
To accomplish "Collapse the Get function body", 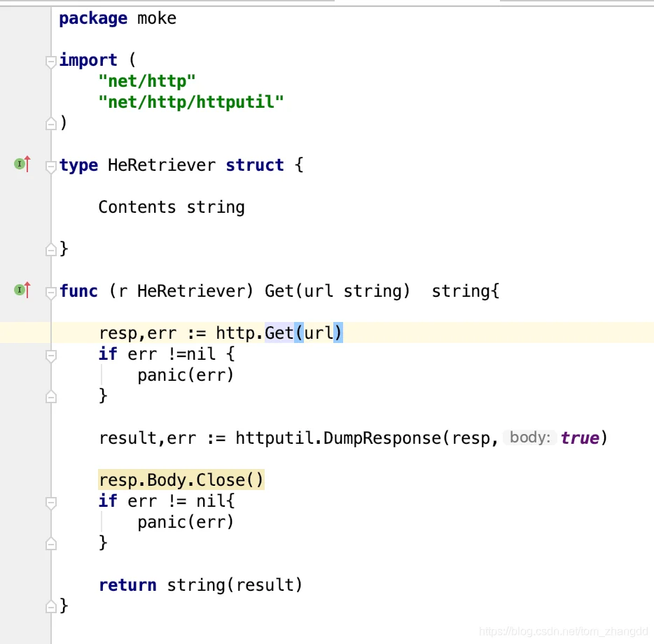I will [x=50, y=292].
